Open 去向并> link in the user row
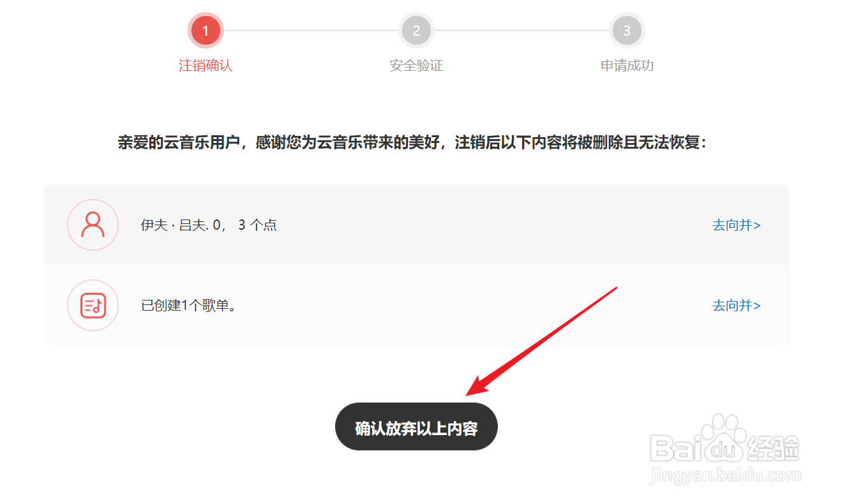The width and height of the screenshot is (847, 504). [x=737, y=225]
